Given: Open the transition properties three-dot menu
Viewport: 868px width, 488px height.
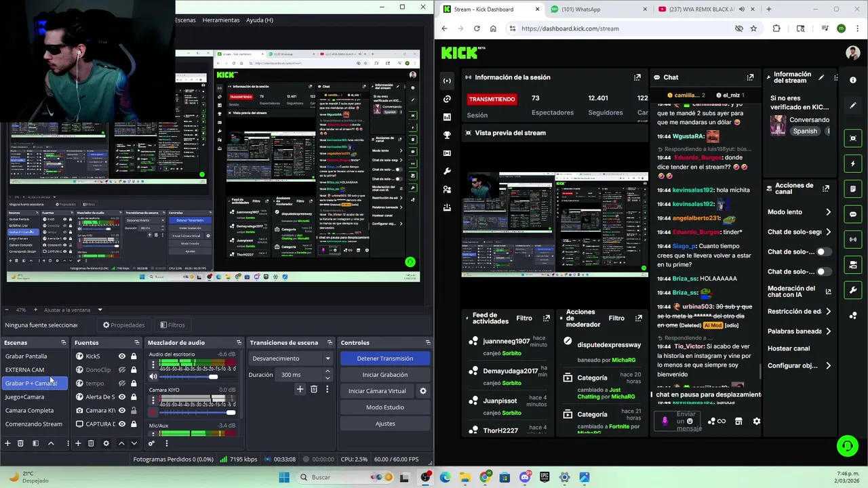Looking at the screenshot, I should (x=327, y=389).
